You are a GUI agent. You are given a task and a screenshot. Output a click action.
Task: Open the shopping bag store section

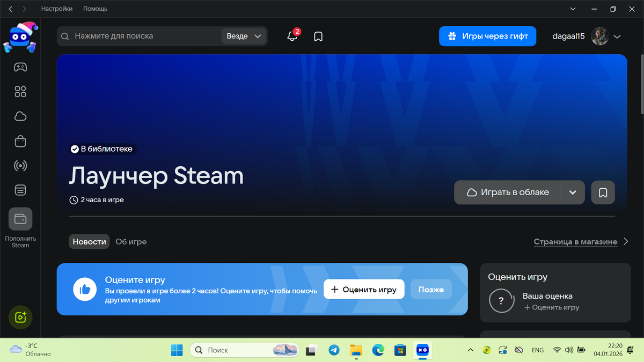tap(20, 141)
